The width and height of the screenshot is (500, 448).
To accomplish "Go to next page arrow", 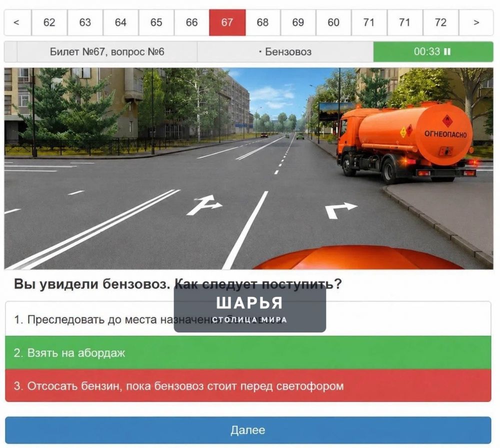I will click(x=476, y=22).
